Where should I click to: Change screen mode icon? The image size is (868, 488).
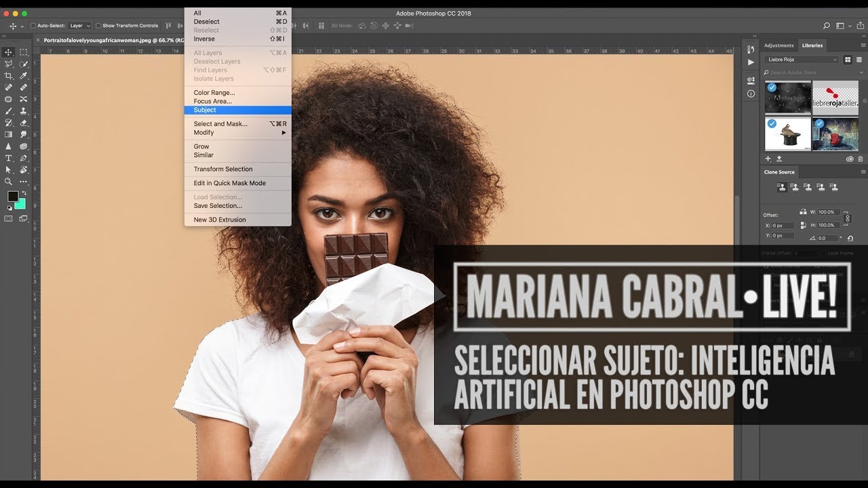23,218
